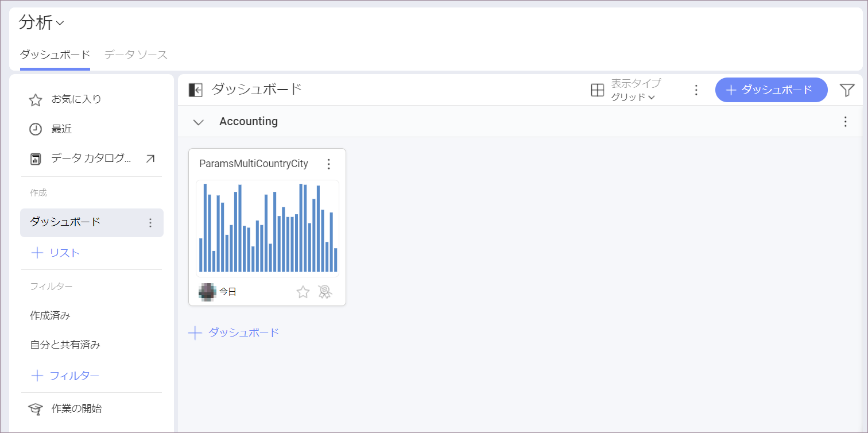Collapse the left sidebar panel
Viewport: 868px width, 433px height.
pyautogui.click(x=195, y=90)
